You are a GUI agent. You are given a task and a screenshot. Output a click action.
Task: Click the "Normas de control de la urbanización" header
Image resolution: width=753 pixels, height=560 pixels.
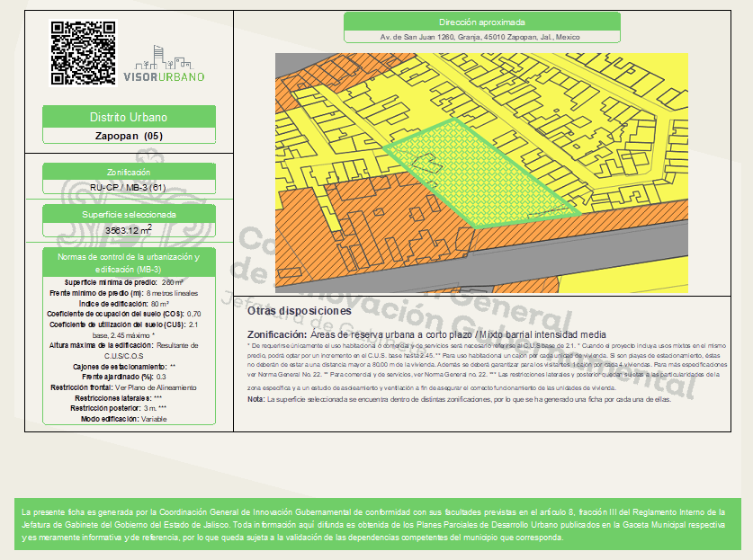click(129, 263)
